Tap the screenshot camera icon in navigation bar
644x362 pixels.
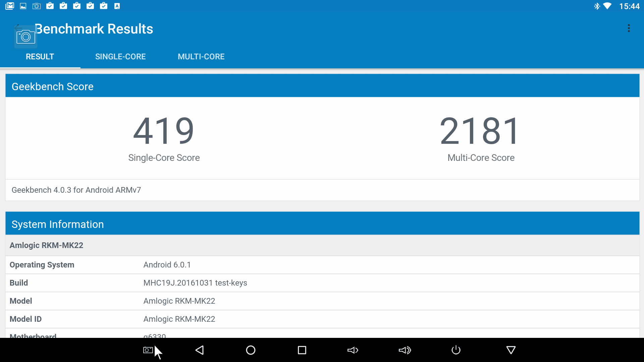point(148,350)
